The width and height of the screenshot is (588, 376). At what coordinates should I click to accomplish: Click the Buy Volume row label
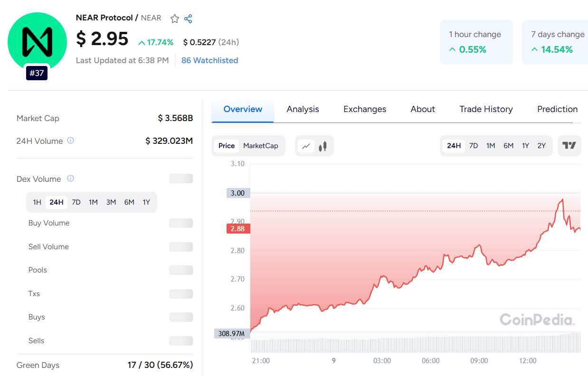coord(49,223)
